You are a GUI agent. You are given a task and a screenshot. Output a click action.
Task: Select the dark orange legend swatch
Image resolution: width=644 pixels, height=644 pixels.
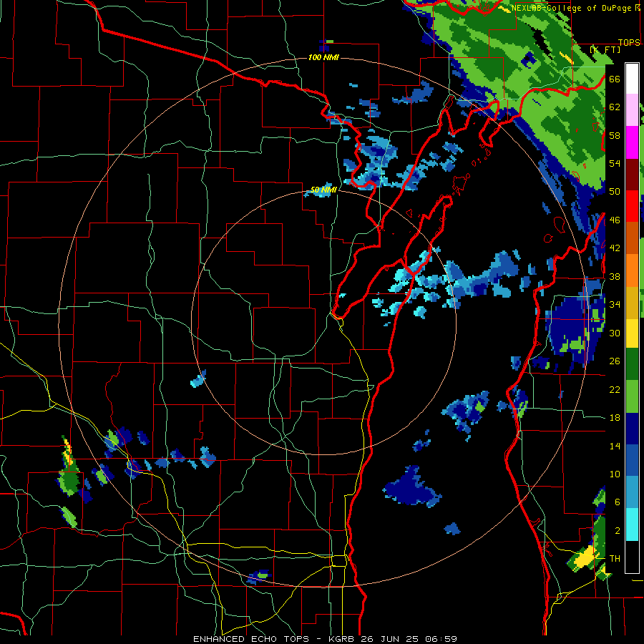point(632,238)
